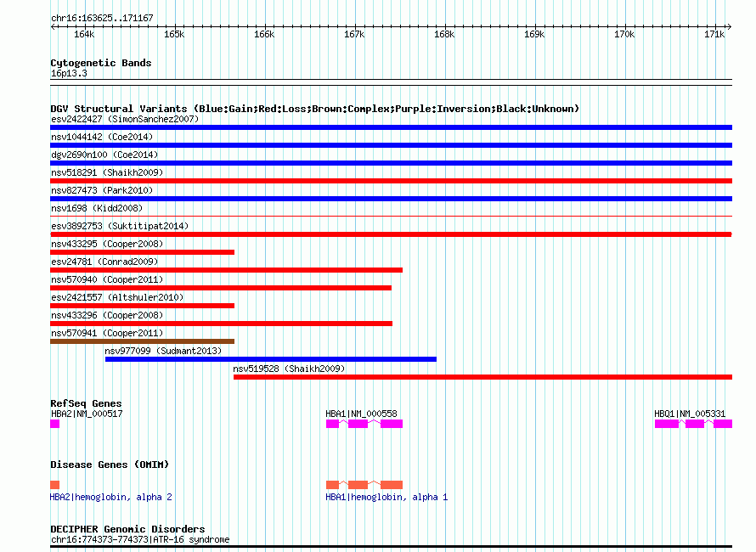Click the nsv1044142 (Coe2014) label
The height and width of the screenshot is (552, 756).
pos(102,137)
